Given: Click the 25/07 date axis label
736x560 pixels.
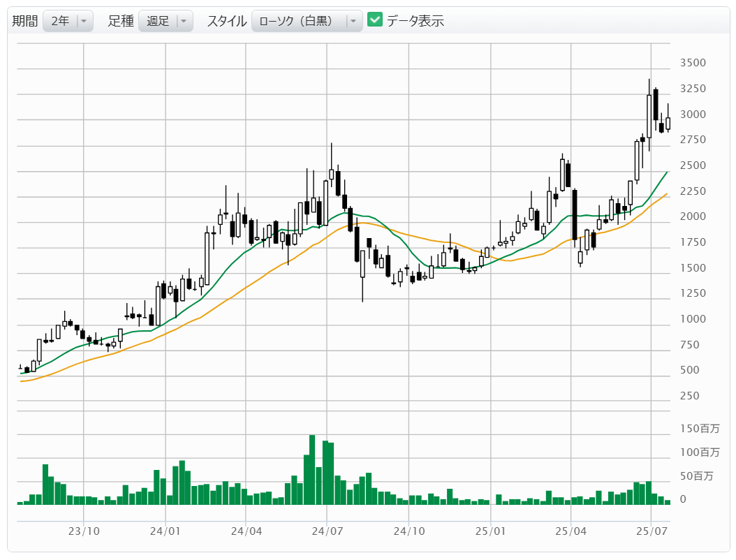Looking at the screenshot, I should pos(652,531).
